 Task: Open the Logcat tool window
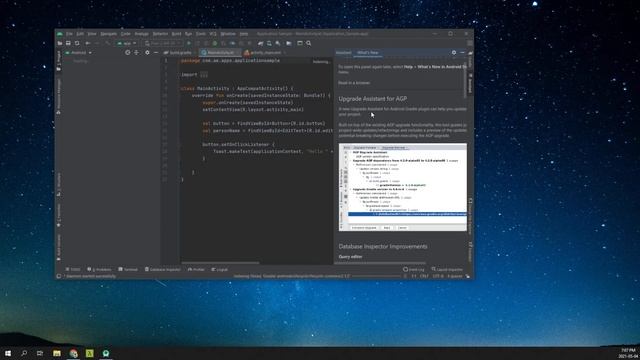pos(220,269)
